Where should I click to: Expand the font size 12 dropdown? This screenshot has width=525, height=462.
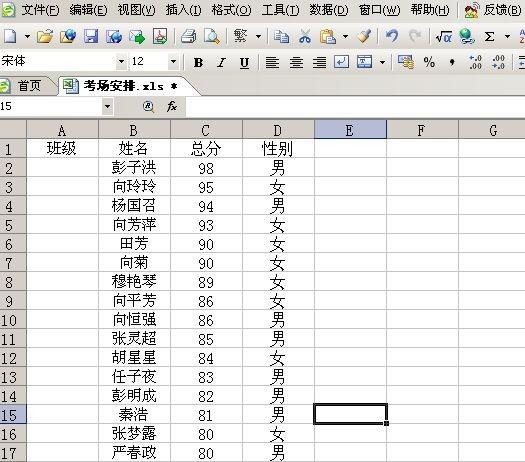[x=173, y=62]
